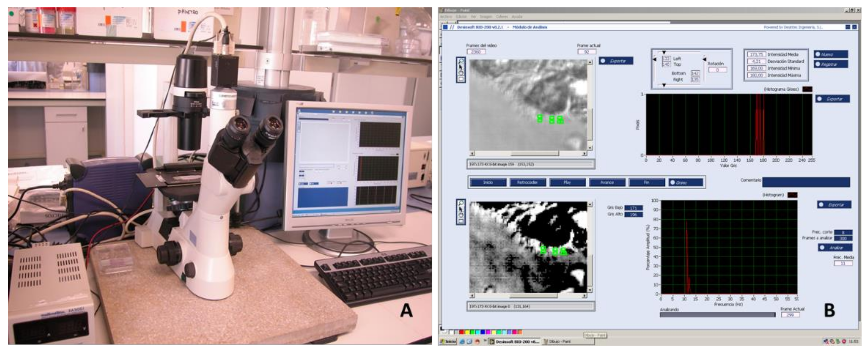Screen dimensions: 868x355
Task: Switch to Dibujo - Paint in the taskbar
Action: point(569,342)
